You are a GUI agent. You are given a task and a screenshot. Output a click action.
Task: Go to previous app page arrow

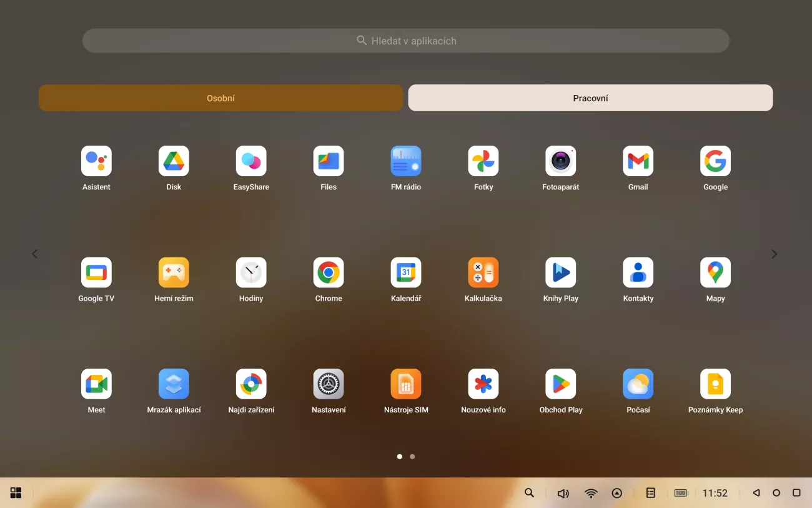click(35, 254)
